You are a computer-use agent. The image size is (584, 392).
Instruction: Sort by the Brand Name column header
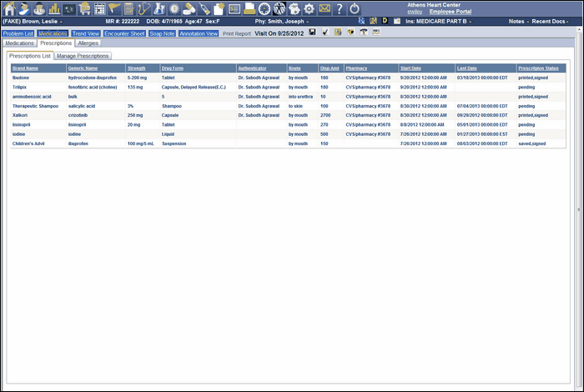click(x=25, y=68)
